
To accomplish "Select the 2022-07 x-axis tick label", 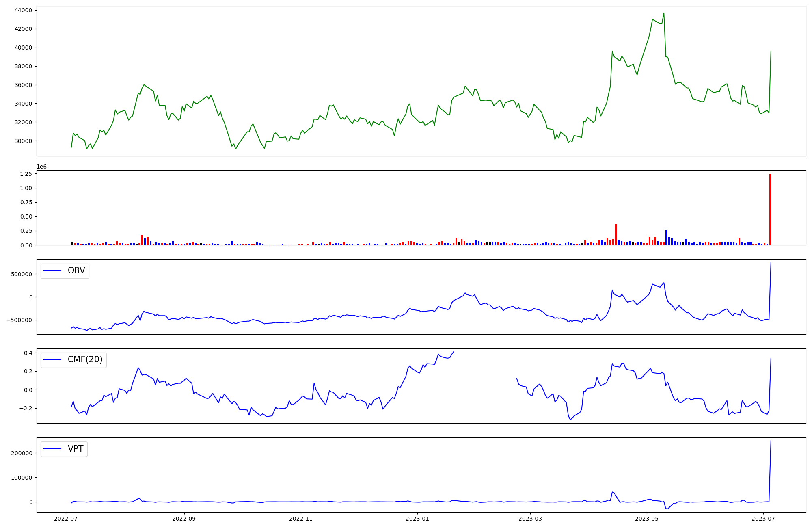I will point(66,519).
